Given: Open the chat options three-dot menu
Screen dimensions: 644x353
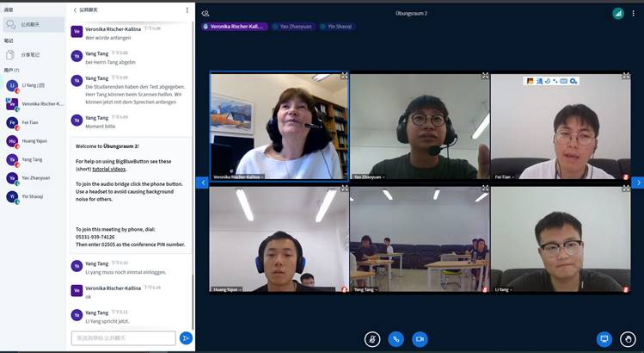Looking at the screenshot, I should 187,10.
